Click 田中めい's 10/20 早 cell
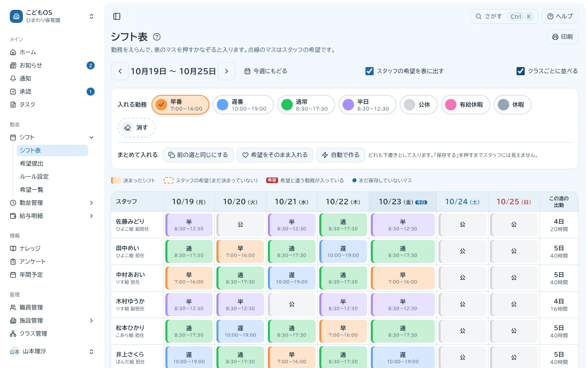 pyautogui.click(x=241, y=251)
